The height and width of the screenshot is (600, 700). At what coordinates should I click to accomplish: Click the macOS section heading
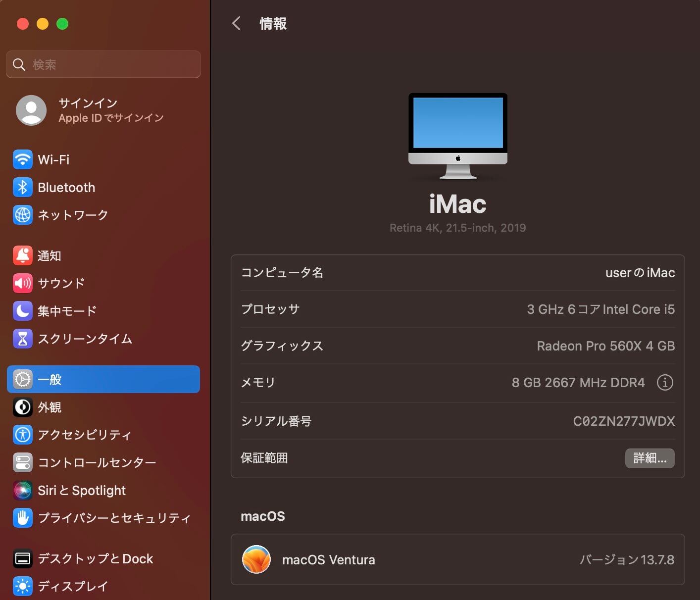tap(263, 516)
